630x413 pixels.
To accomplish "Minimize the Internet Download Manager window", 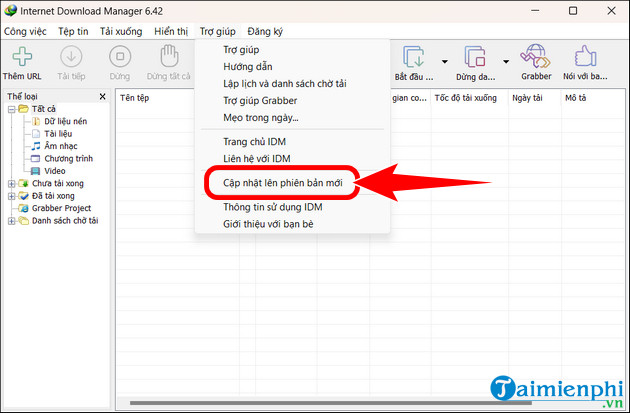I will click(x=535, y=11).
